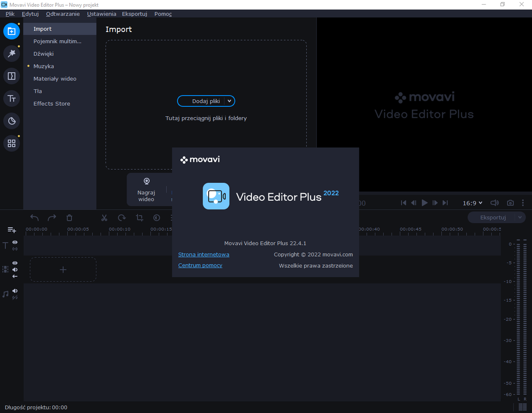This screenshot has width=532, height=413.
Task: Open the player more options menu
Action: 523,203
